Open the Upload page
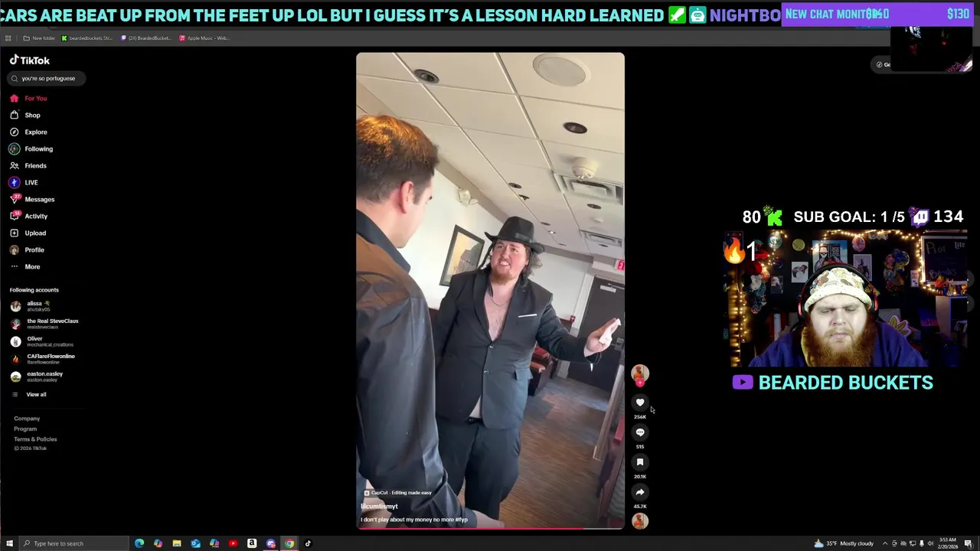Image resolution: width=980 pixels, height=551 pixels. (x=28, y=233)
